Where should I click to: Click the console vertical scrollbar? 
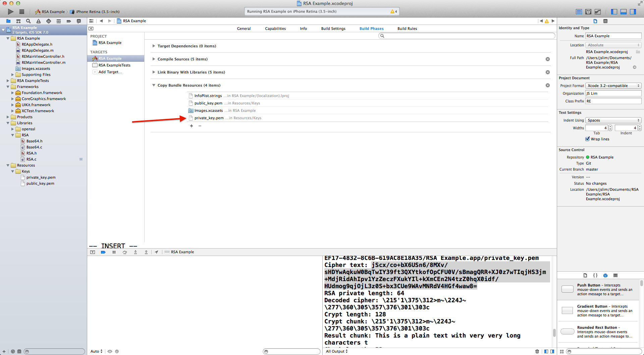coord(554,332)
